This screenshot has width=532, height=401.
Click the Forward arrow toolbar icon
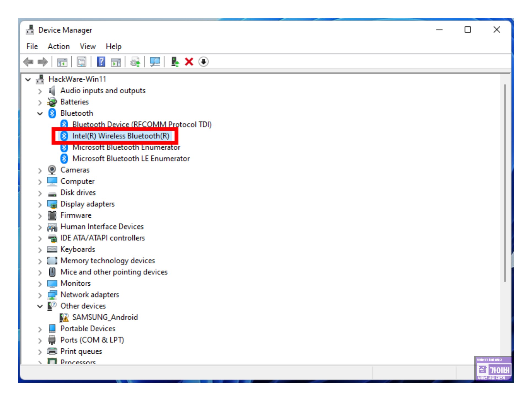tap(43, 62)
